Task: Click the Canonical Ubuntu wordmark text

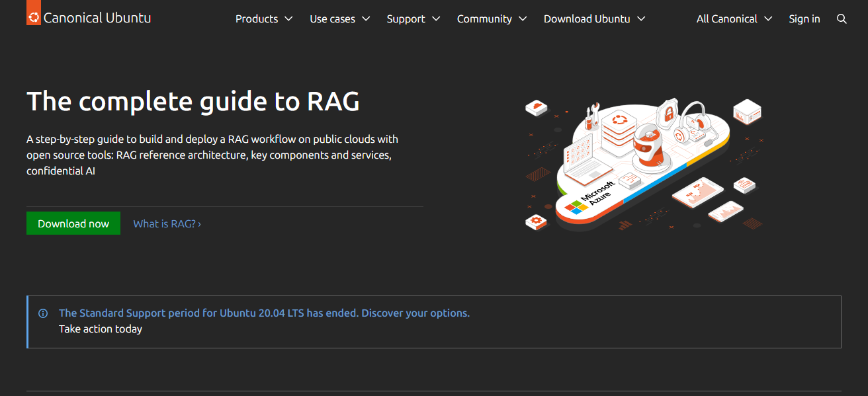Action: [97, 18]
